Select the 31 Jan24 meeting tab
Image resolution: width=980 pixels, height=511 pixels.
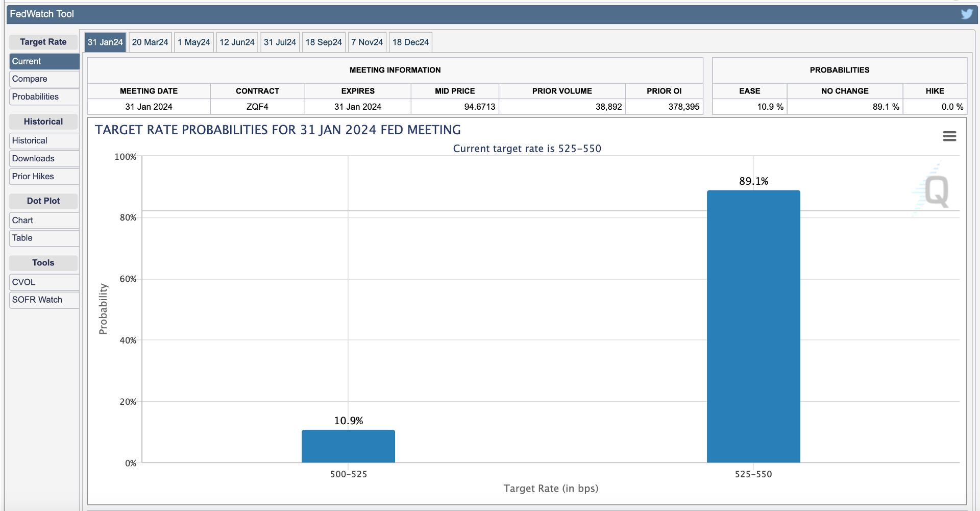tap(105, 42)
